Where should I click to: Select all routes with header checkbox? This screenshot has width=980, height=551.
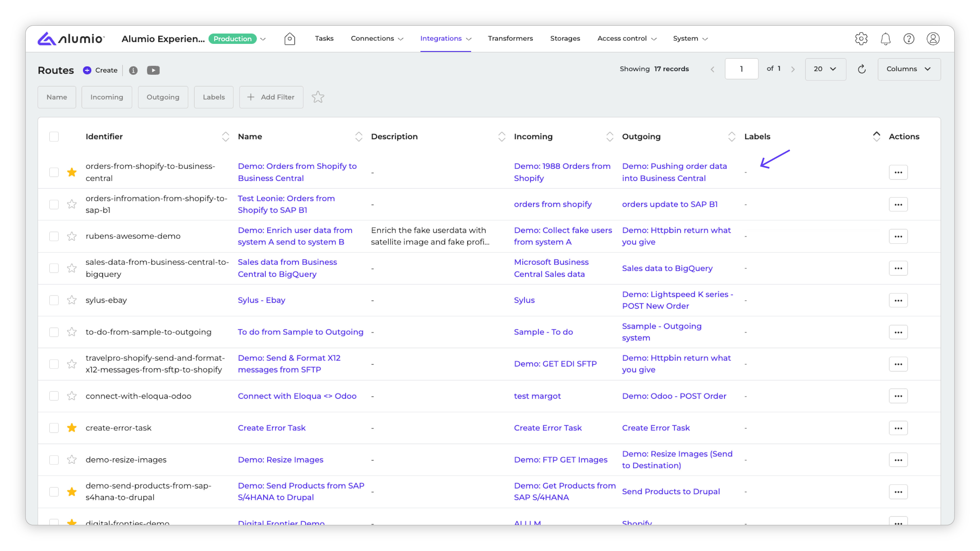54,136
